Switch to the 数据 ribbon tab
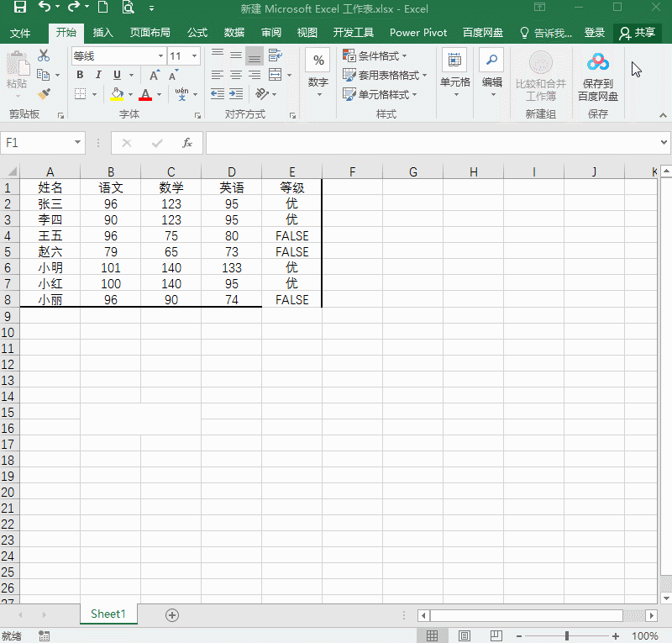Screen dimensions: 672x643 (x=234, y=33)
